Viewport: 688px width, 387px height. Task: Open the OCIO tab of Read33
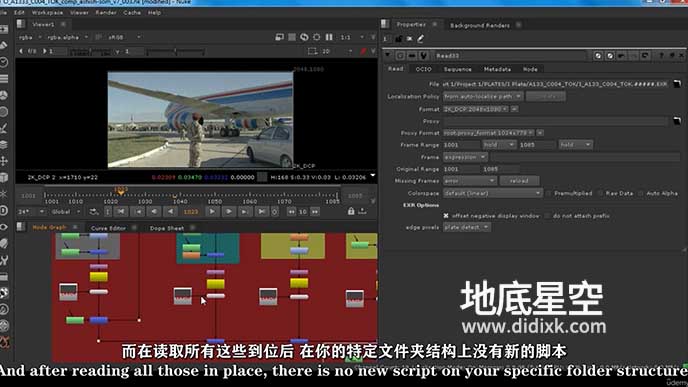423,69
